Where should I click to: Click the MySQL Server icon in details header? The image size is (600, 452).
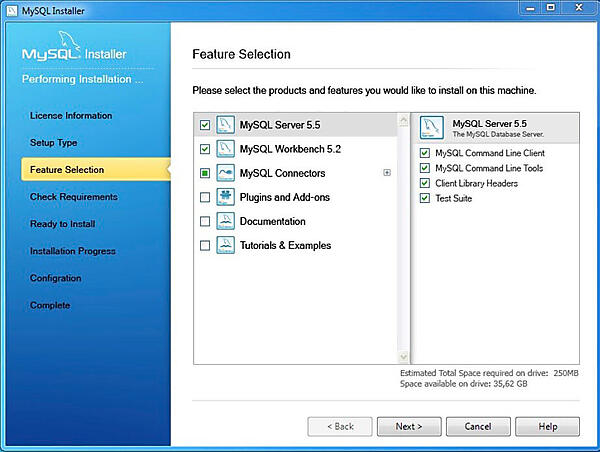[432, 127]
